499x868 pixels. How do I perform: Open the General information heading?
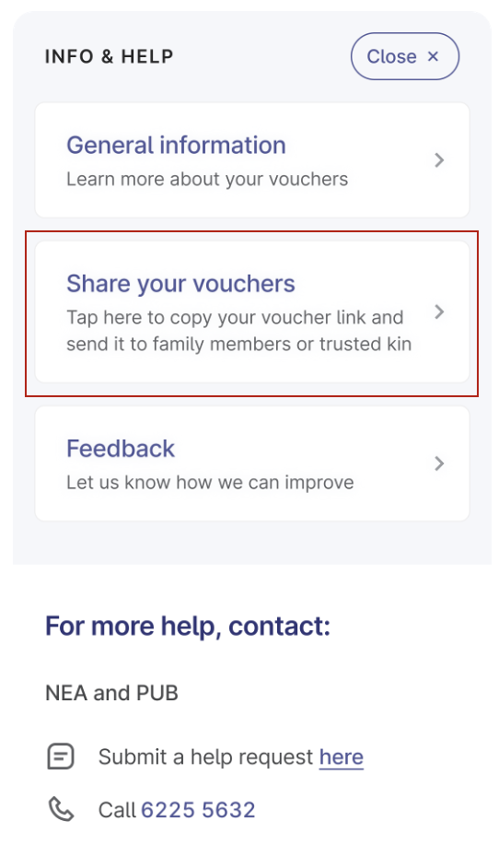(x=176, y=145)
